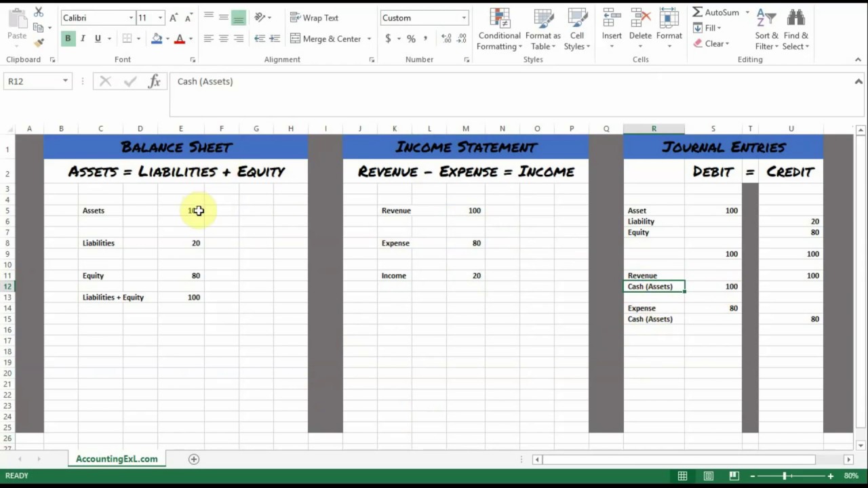Click the Clear button in Editing group
868x488 pixels.
(x=711, y=43)
